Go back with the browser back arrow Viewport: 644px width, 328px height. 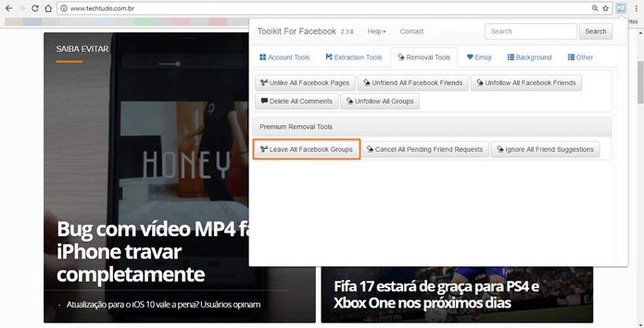click(x=9, y=9)
